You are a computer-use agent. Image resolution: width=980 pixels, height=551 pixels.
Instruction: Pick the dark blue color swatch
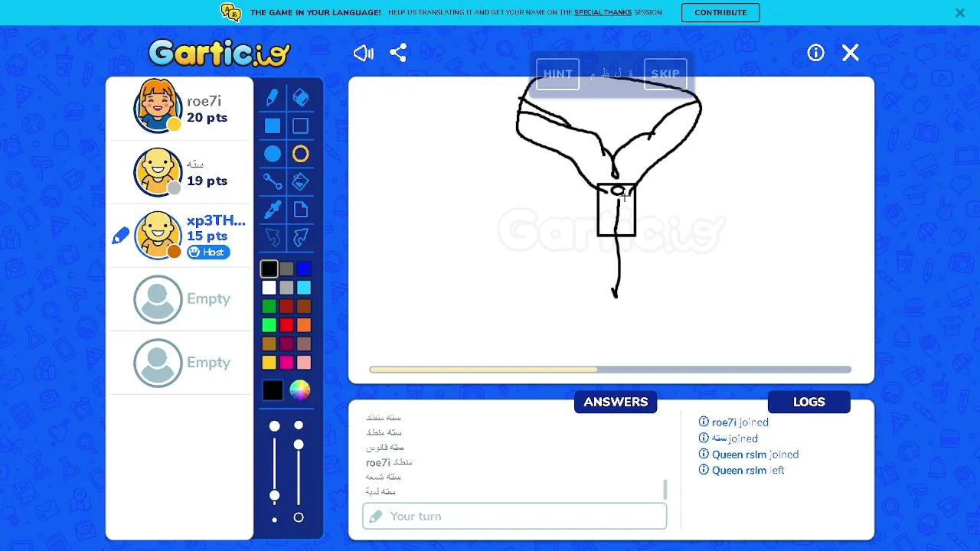click(304, 269)
